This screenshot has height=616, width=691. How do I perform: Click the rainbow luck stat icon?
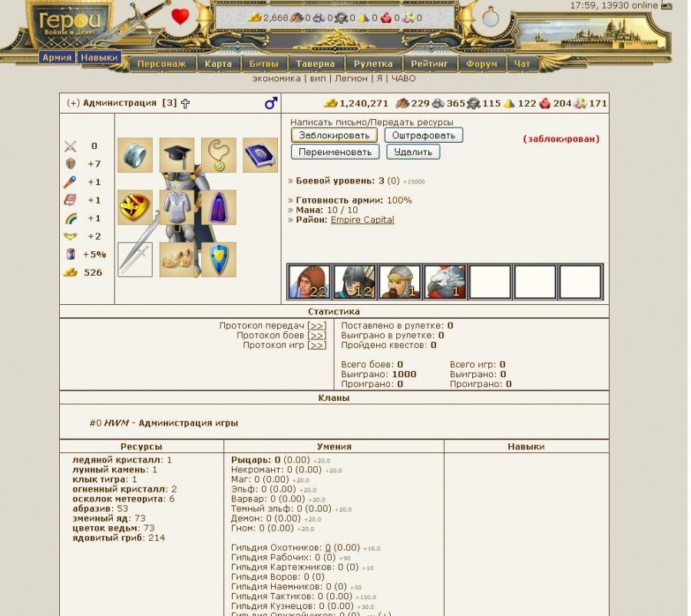tap(70, 218)
